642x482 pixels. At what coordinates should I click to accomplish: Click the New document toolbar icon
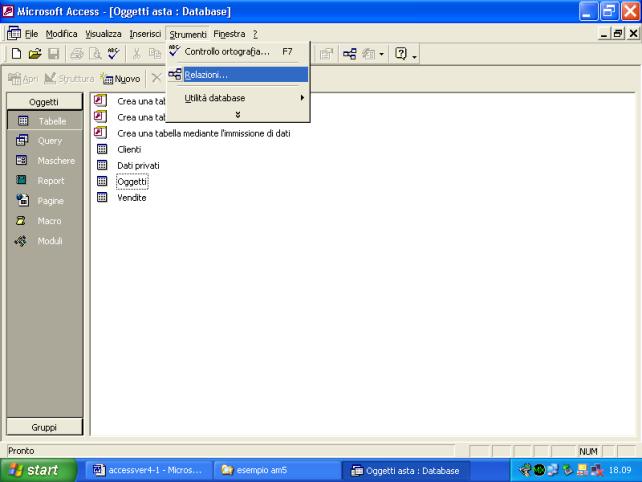tap(16, 54)
